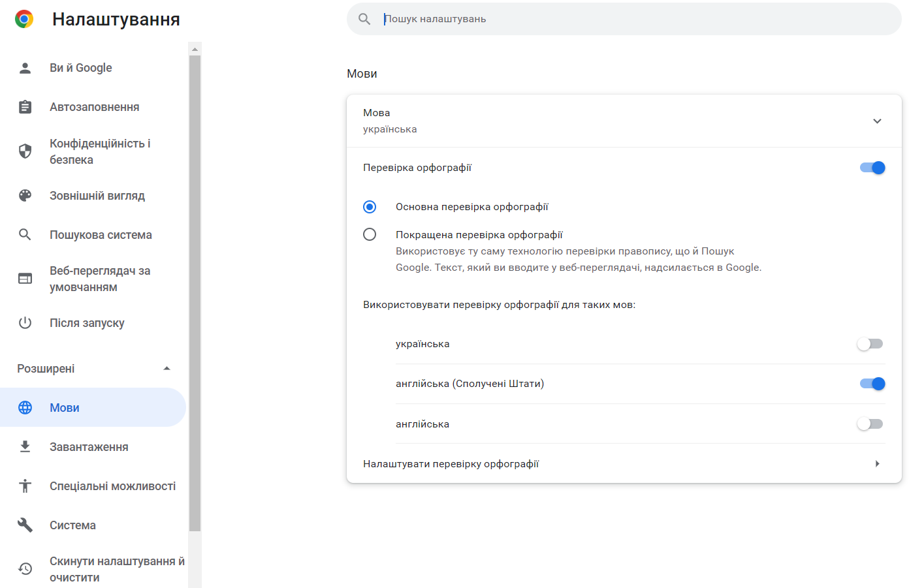Open Спеціальні можливості settings

coord(93,486)
